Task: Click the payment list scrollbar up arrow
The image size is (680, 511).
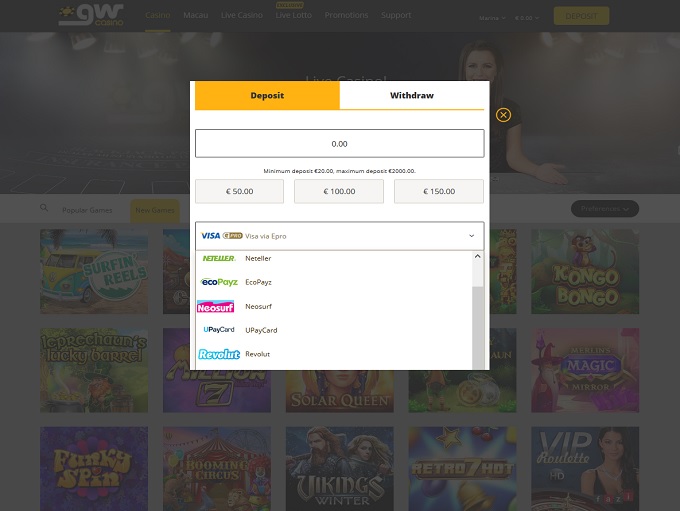Action: tap(478, 257)
